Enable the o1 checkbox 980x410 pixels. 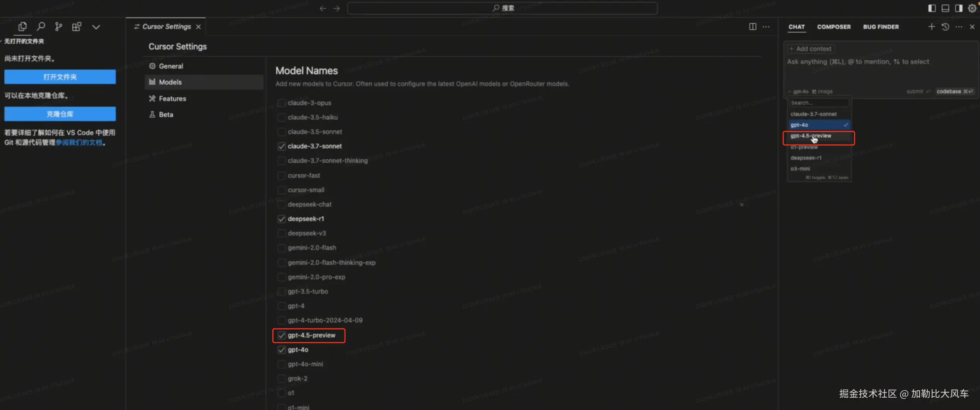(x=282, y=393)
